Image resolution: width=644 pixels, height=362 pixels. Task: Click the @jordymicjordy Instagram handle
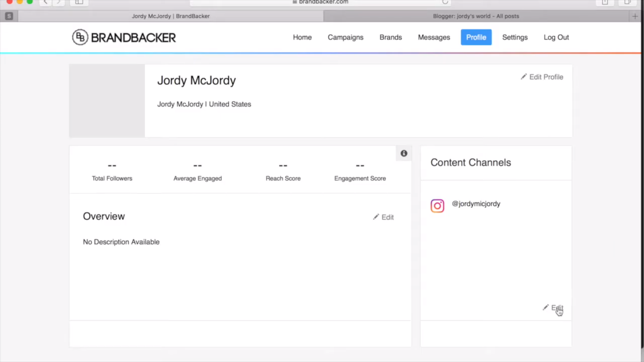tap(476, 204)
